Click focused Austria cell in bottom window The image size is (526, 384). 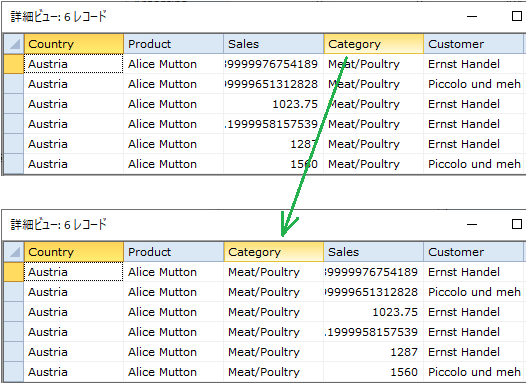74,272
